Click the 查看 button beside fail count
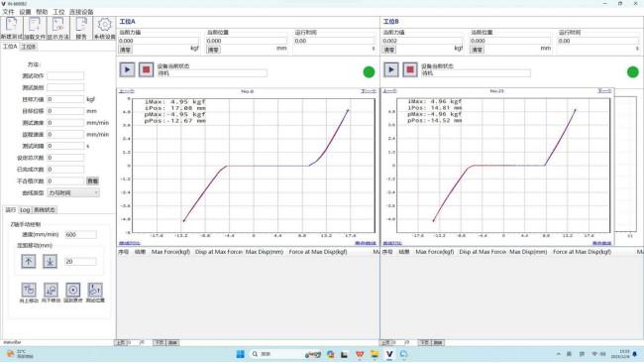The image size is (644, 363). (92, 181)
